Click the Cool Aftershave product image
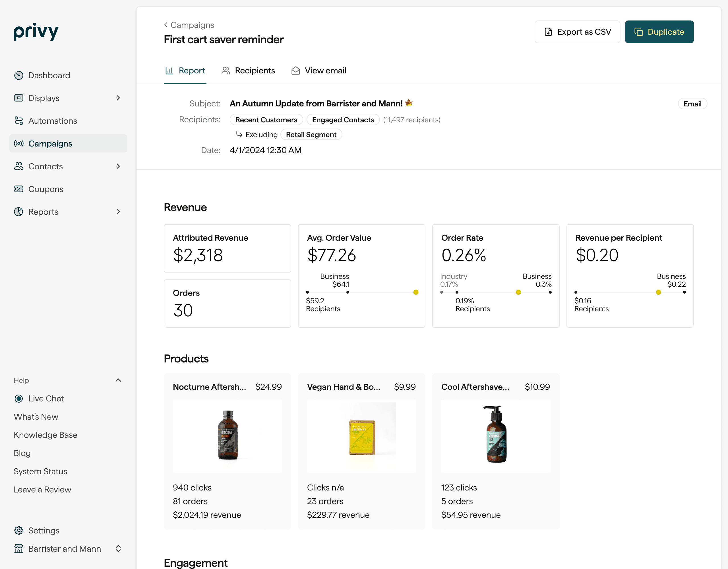This screenshot has width=728, height=569. 496,436
